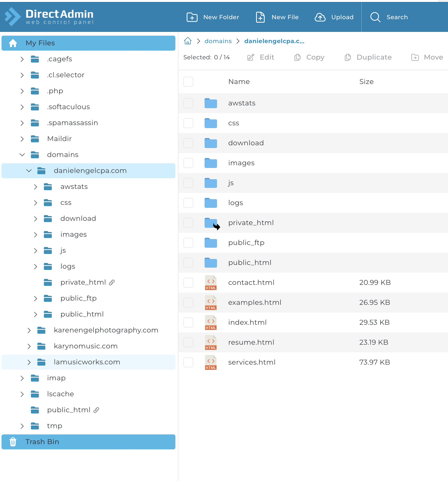This screenshot has height=481, width=448.
Task: Click the Search magnifier icon
Action: 375,17
